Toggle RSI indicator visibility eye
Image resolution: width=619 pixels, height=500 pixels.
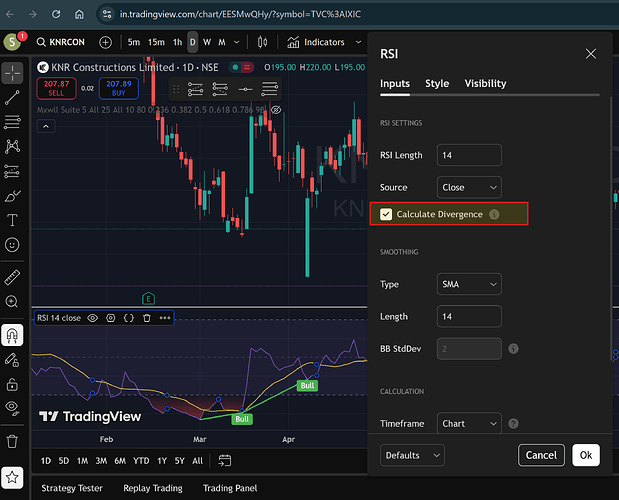92,318
